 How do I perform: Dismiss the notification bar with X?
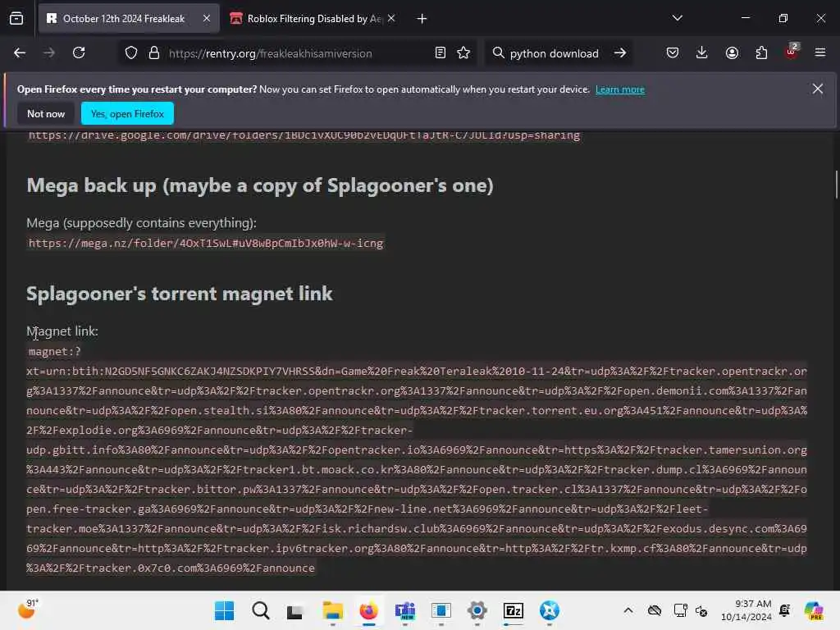(x=818, y=89)
